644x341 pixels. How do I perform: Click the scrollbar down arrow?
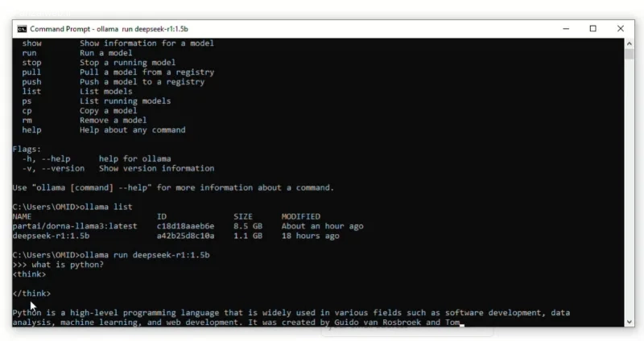coord(630,323)
